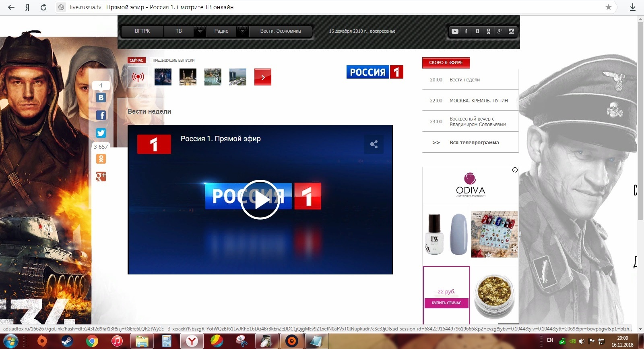
Task: Click the Россия 1 logo beside thumbnails
Action: point(375,72)
